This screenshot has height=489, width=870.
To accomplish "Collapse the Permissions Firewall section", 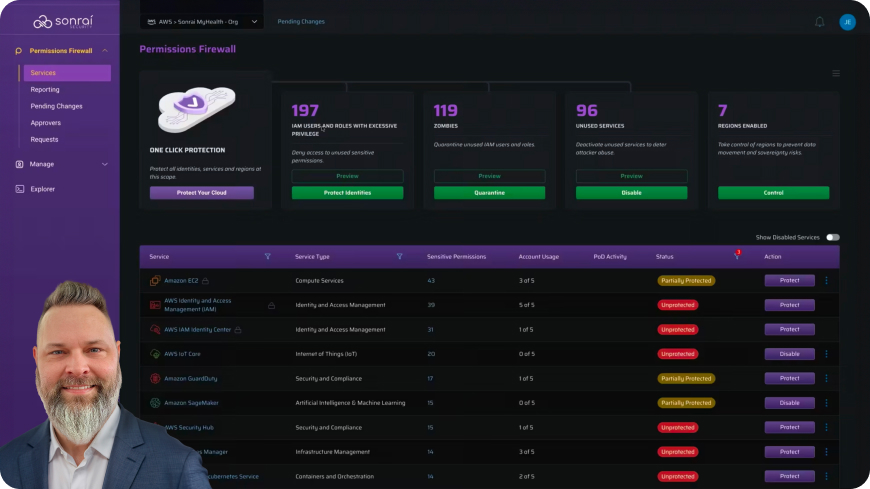I will coord(105,51).
